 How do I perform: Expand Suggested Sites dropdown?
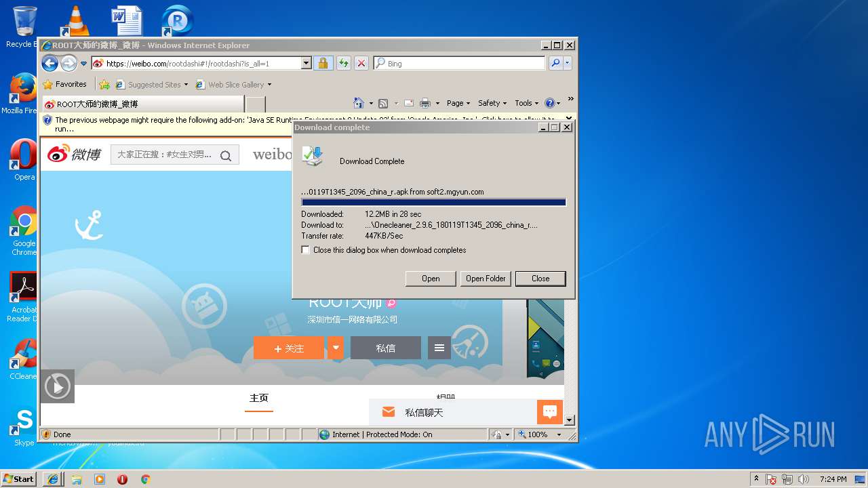click(x=186, y=85)
